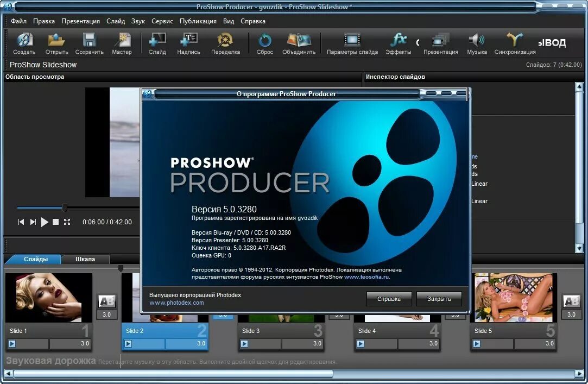
Task: Click the Переделка toolbar icon
Action: 225,43
